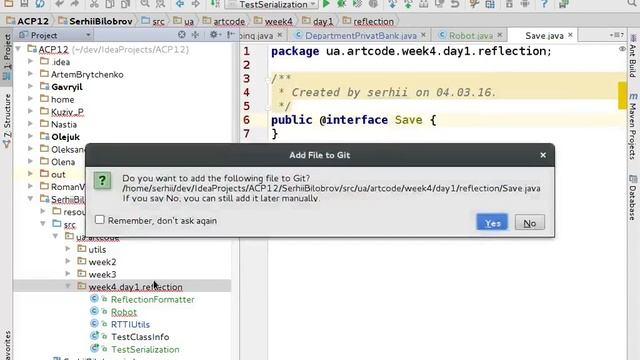
Task: Select the home folder in tree
Action: [x=62, y=99]
